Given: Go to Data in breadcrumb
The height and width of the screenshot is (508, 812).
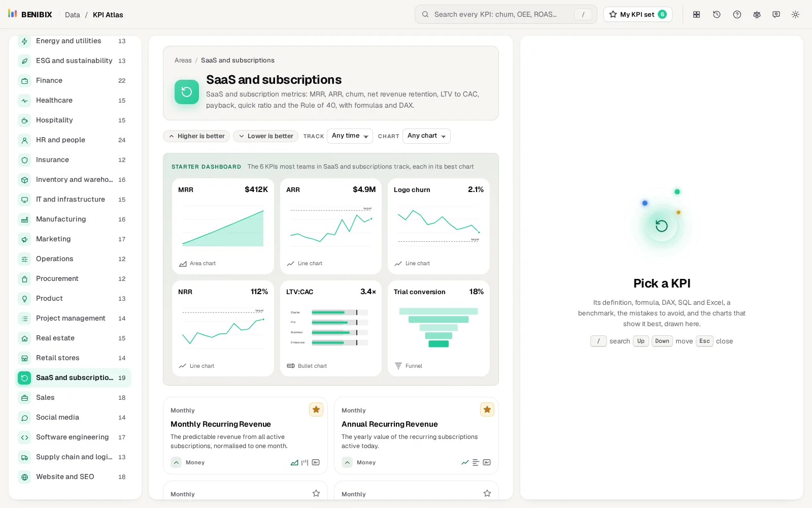Looking at the screenshot, I should (x=73, y=15).
